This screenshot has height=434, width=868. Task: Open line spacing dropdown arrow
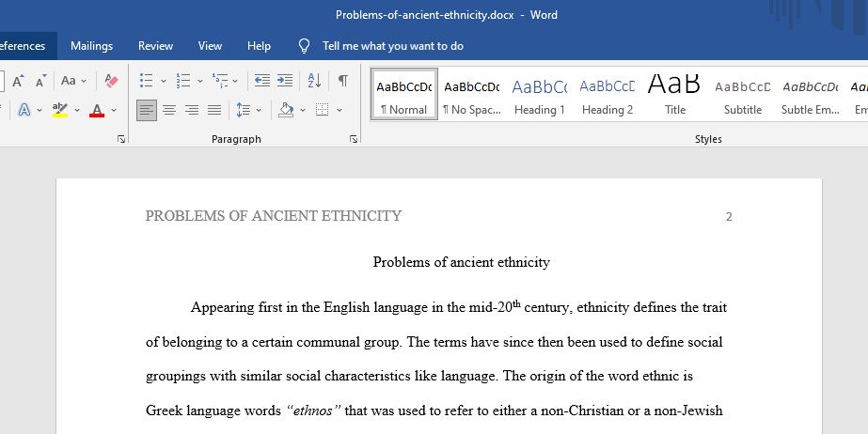[x=259, y=110]
